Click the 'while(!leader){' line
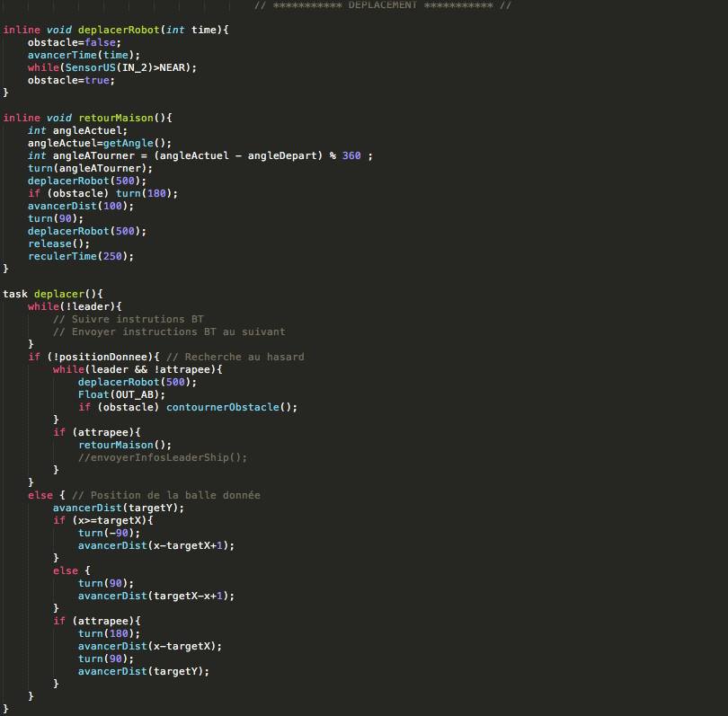The height and width of the screenshot is (716, 728). pyautogui.click(x=75, y=306)
